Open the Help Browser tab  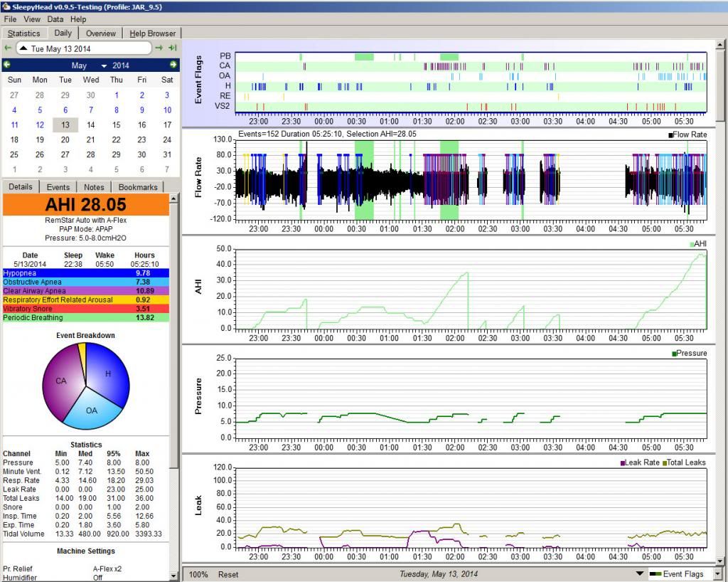(x=152, y=33)
